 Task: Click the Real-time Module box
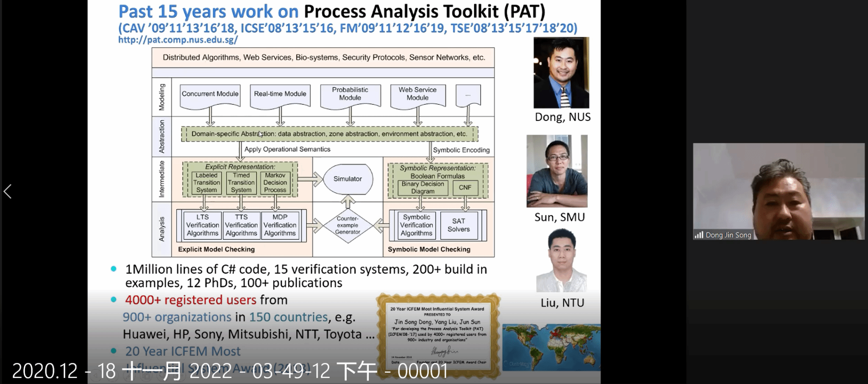click(280, 94)
